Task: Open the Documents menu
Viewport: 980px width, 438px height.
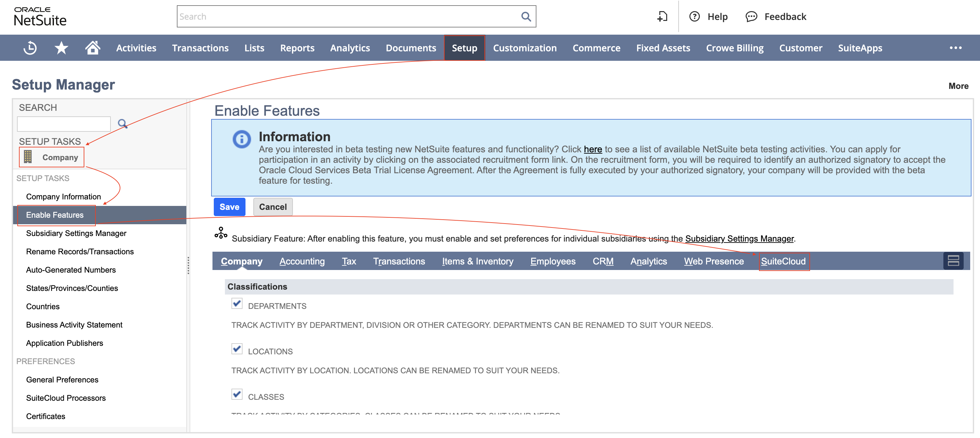Action: tap(411, 48)
